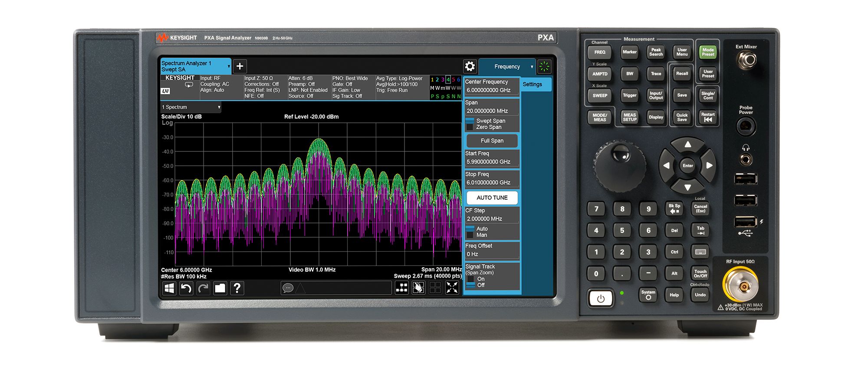Open help with the question mark icon
The image size is (868, 367).
click(x=237, y=288)
